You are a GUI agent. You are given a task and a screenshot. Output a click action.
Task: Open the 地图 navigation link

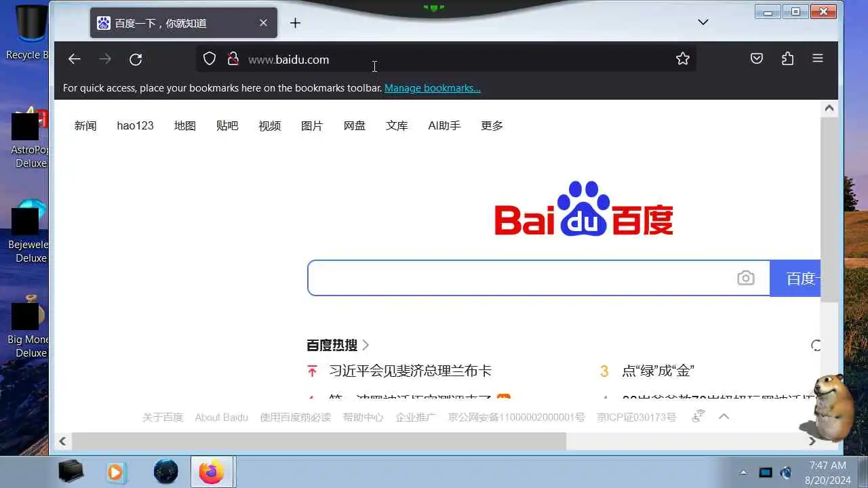coord(184,125)
